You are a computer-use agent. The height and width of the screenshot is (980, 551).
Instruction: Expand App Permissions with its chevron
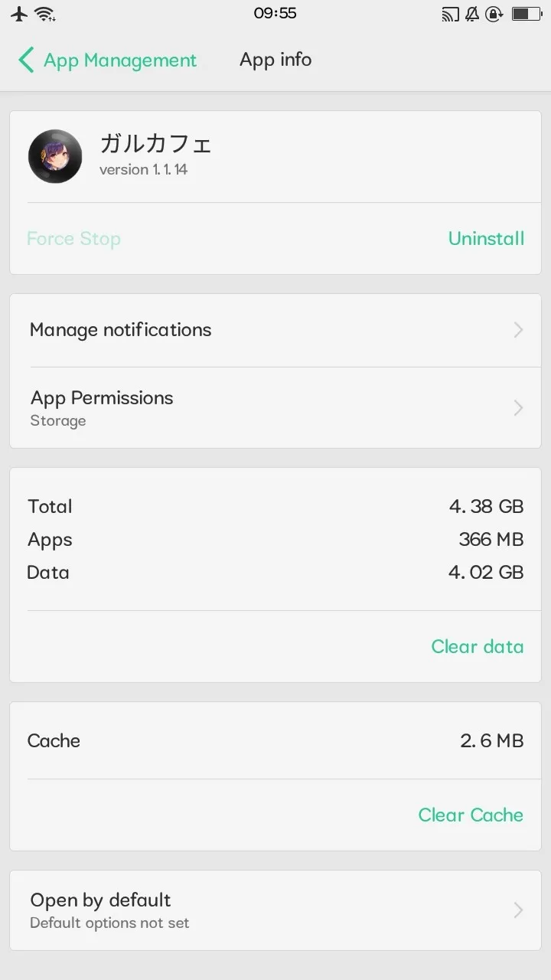518,408
